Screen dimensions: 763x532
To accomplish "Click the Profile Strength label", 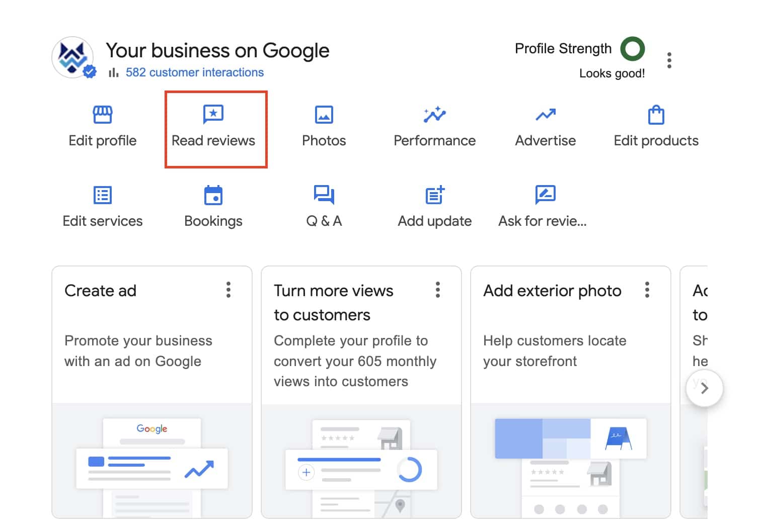I will (563, 49).
